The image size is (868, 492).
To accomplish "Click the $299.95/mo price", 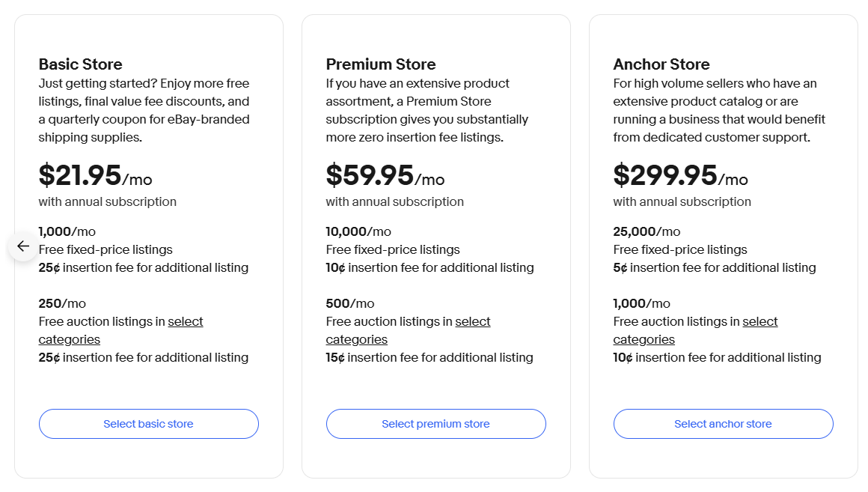I will click(x=680, y=175).
